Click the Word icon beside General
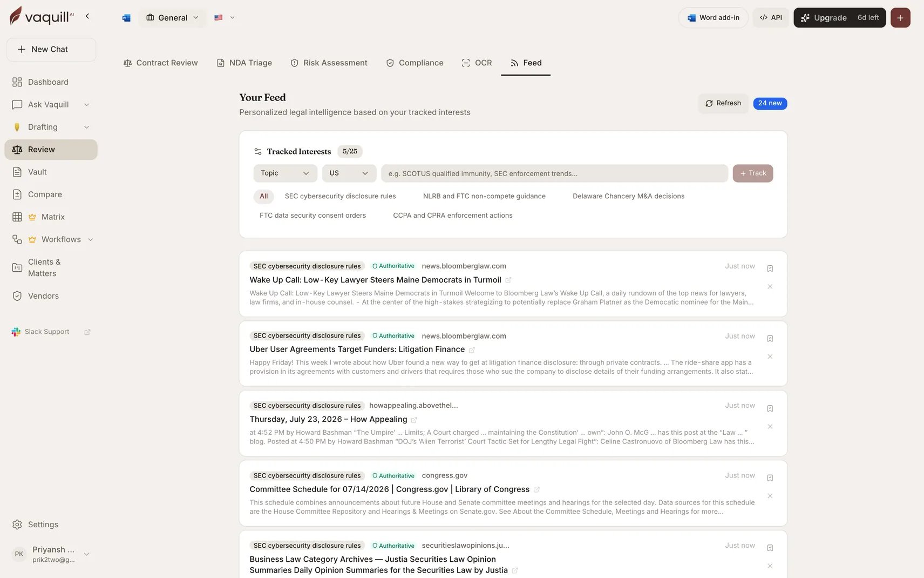Viewport: 924px width, 578px height. coord(126,18)
